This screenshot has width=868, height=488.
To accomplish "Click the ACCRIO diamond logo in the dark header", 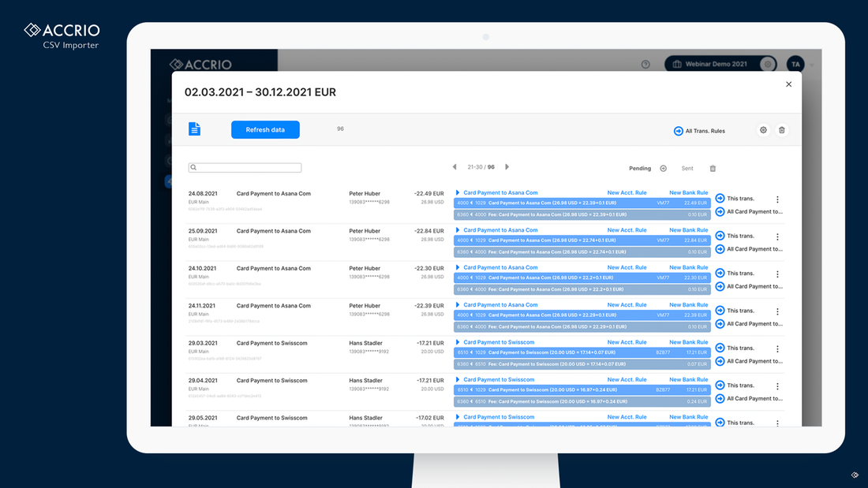I will pyautogui.click(x=177, y=64).
